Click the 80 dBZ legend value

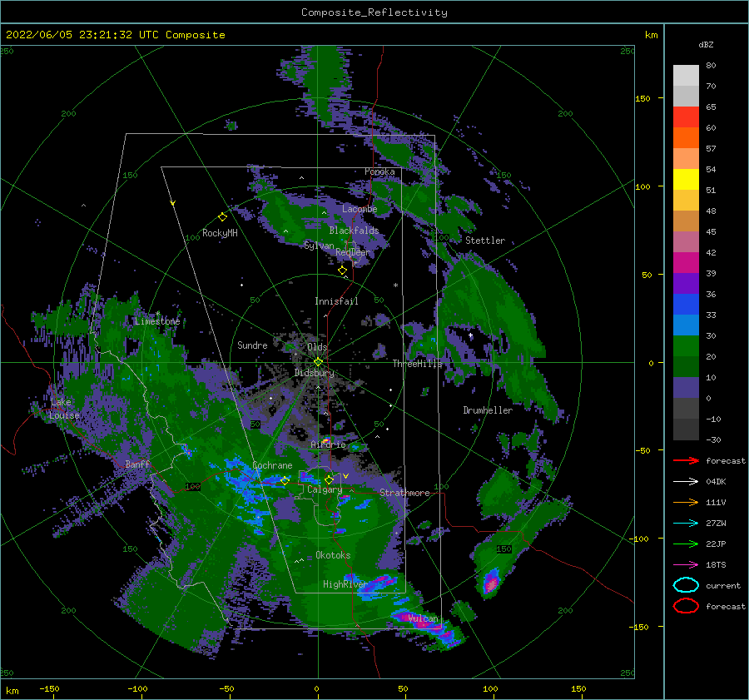click(711, 66)
